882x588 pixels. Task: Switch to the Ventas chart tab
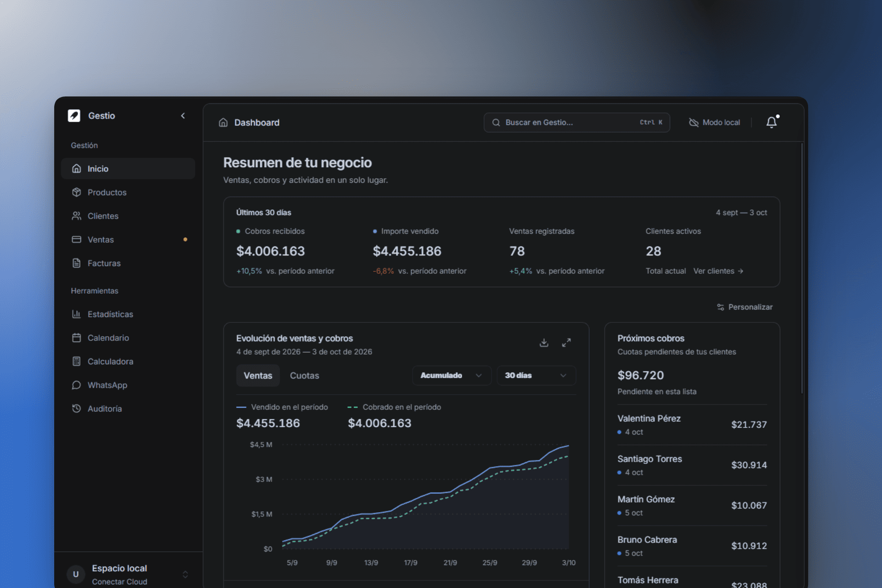[x=258, y=376]
